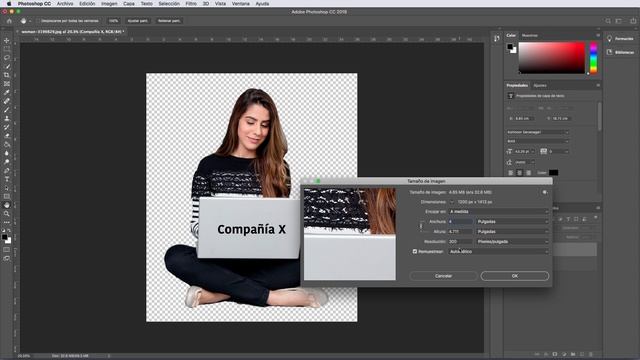Change the screen mode in toolbar
640x360 pixels.
pos(7,258)
